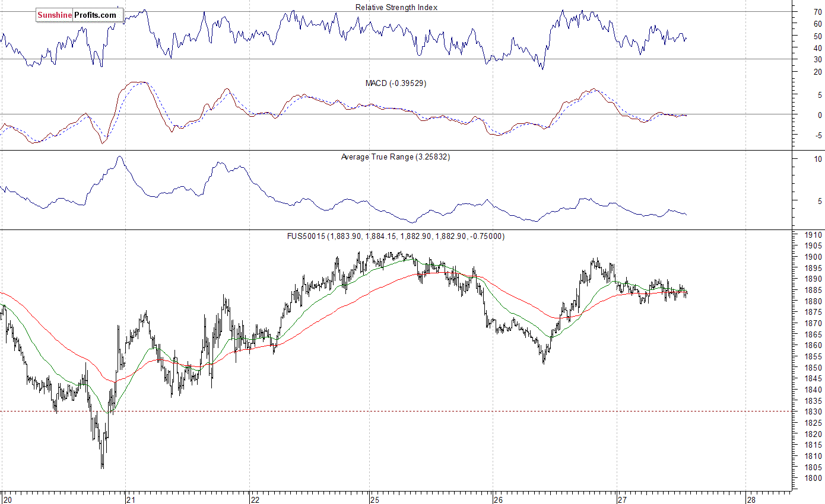
Task: Click the MACD (-0.39529) label
Action: [x=396, y=84]
